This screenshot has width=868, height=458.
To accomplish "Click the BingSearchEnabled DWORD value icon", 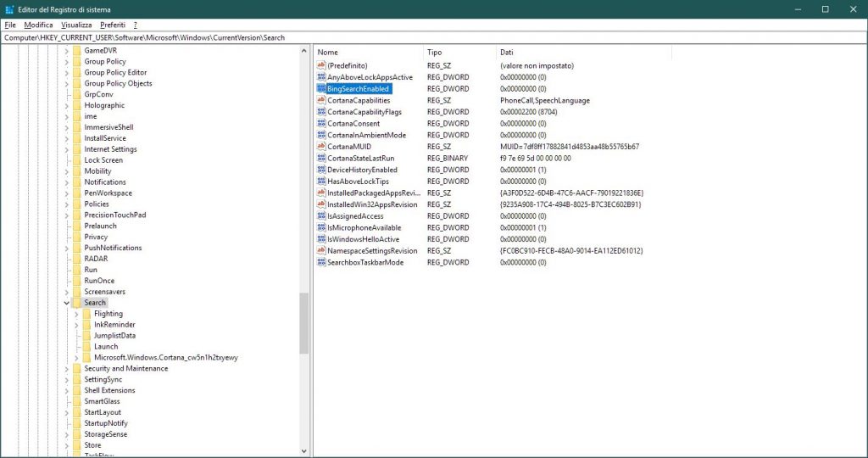I will tap(321, 88).
